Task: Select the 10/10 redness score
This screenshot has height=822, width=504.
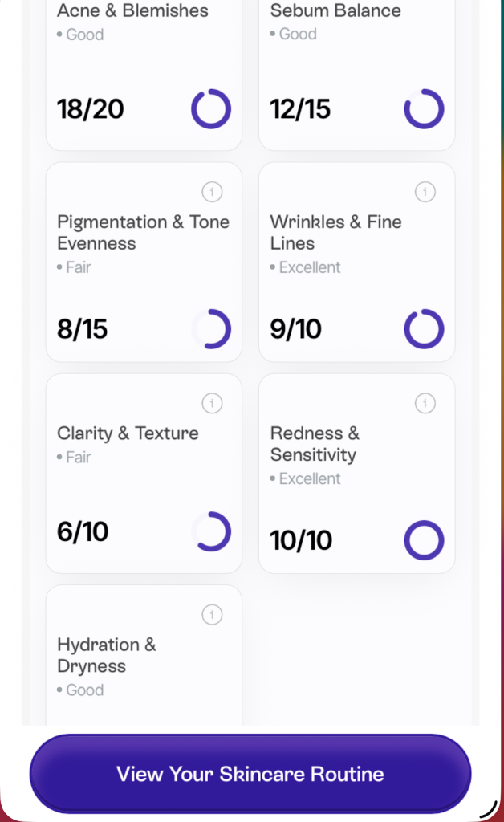Action: click(301, 540)
